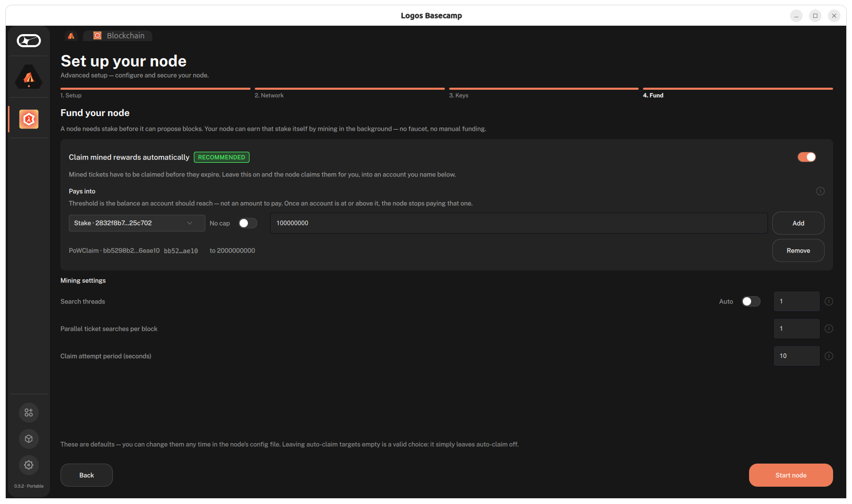Remove the PoWClaim target entry
852x504 pixels.
coord(798,250)
